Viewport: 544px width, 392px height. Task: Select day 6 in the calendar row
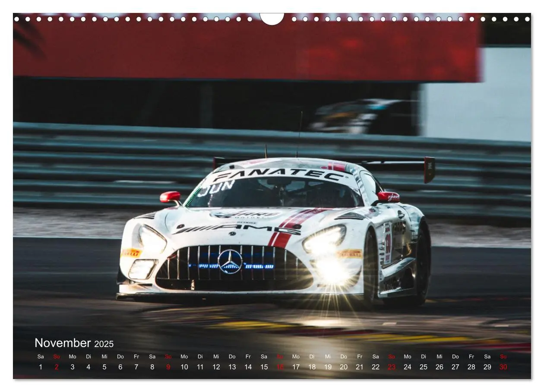[120, 367]
